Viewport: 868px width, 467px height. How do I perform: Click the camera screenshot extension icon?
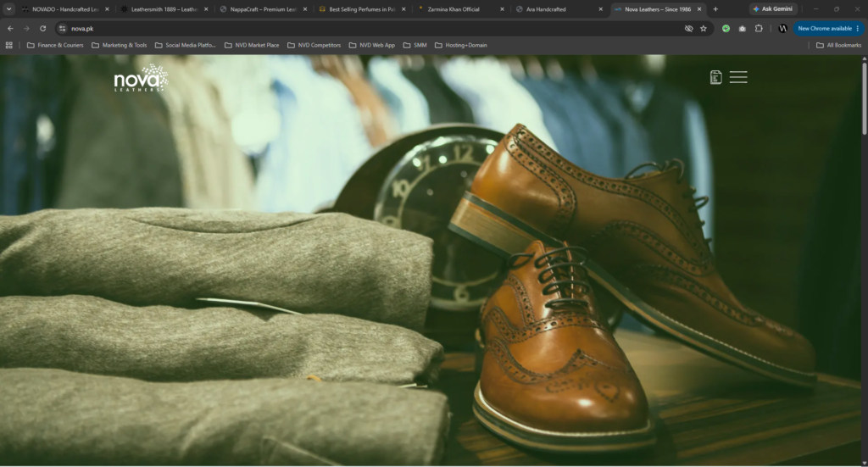click(x=742, y=28)
